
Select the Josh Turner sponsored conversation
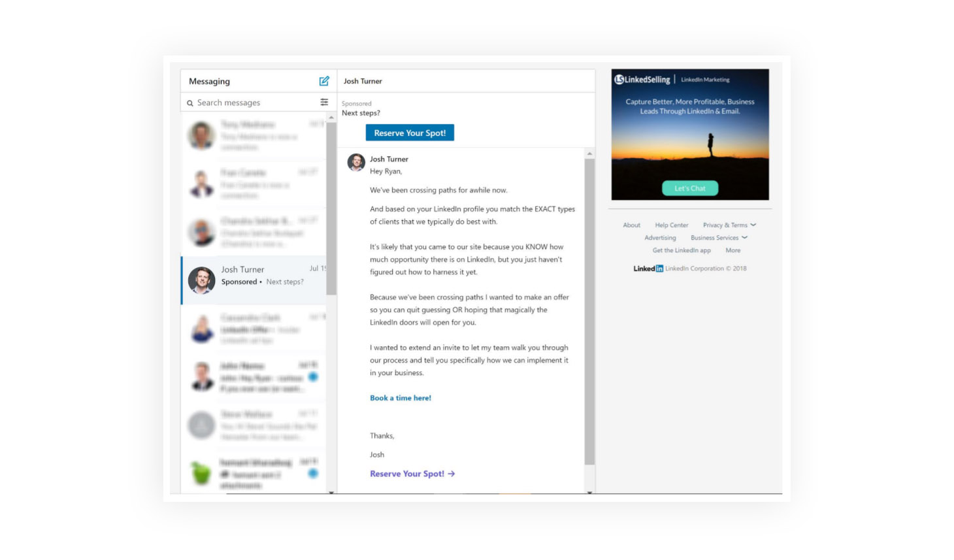point(254,280)
